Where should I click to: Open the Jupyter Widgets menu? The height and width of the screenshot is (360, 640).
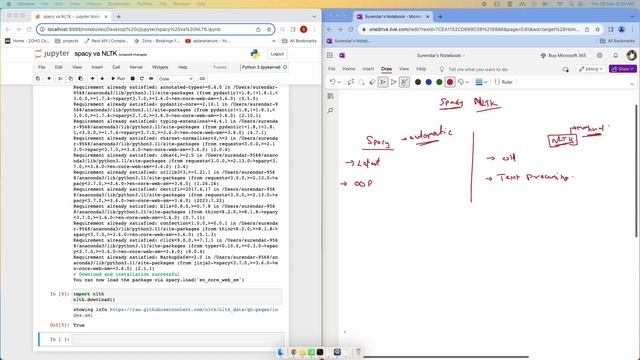(160, 67)
